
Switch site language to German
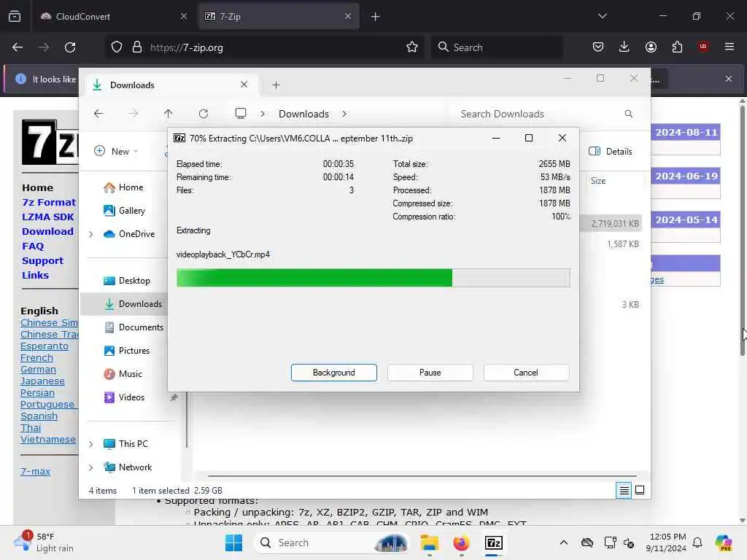pyautogui.click(x=38, y=370)
